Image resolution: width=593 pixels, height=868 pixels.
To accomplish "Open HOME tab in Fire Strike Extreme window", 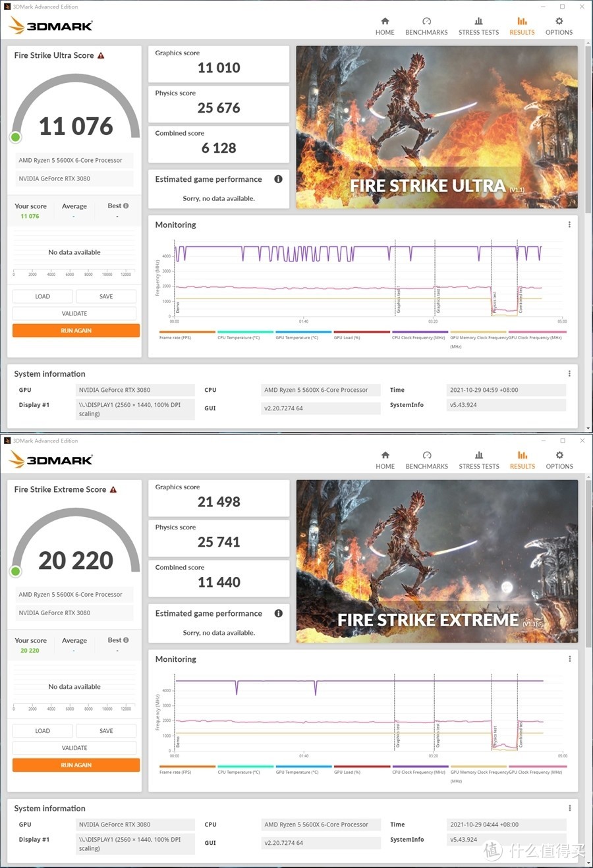I will click(x=385, y=460).
